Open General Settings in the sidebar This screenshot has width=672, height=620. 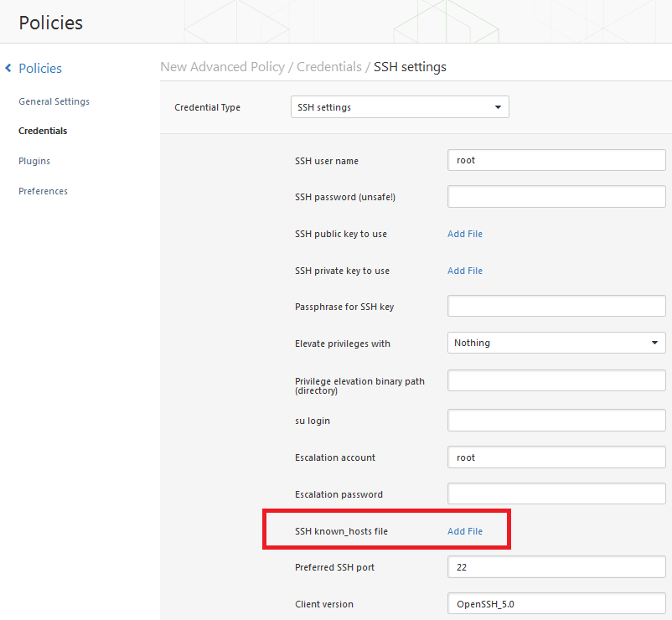tap(54, 101)
